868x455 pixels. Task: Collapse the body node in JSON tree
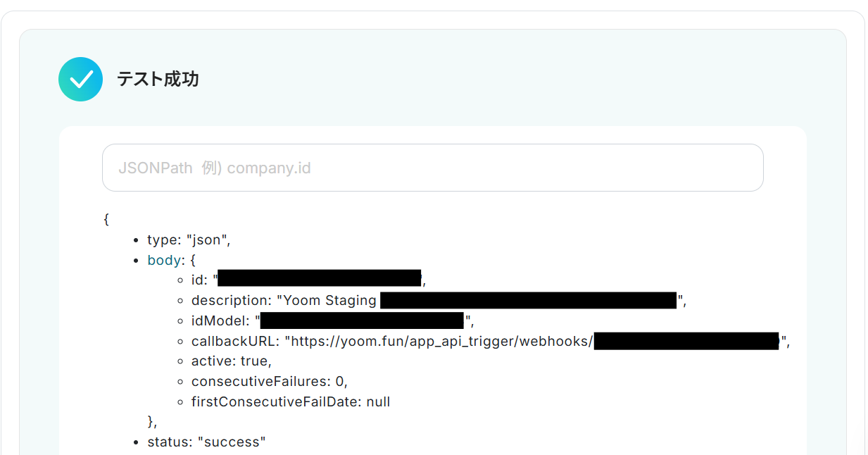(x=164, y=260)
